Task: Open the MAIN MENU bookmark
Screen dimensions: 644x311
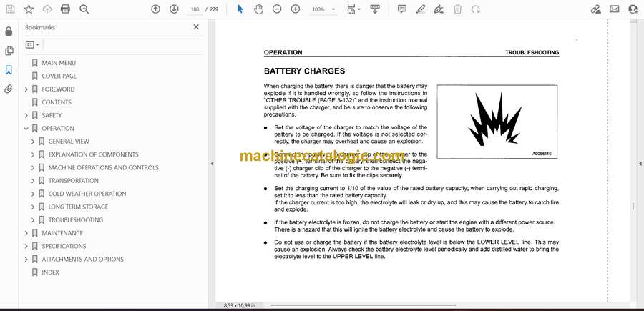Action: pyautogui.click(x=59, y=63)
